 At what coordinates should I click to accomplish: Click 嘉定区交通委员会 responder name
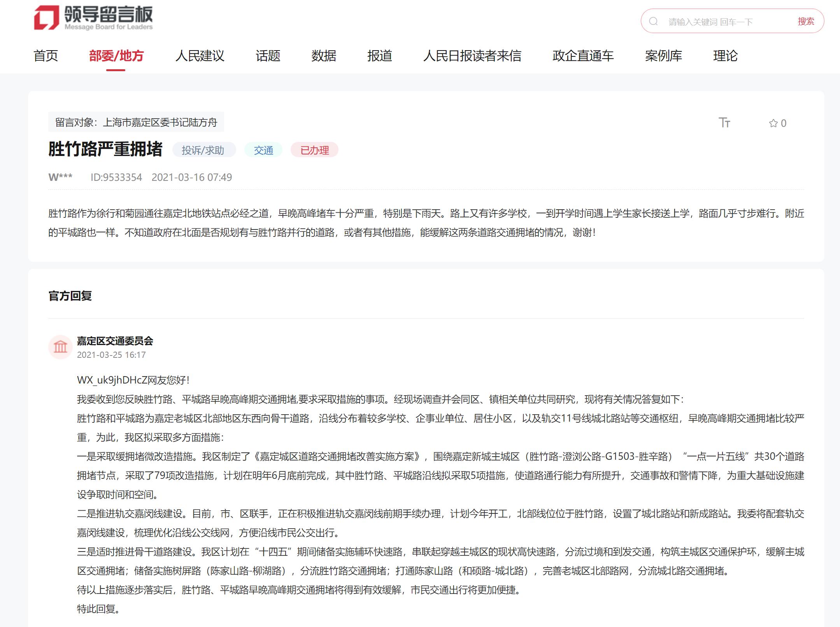(x=115, y=341)
